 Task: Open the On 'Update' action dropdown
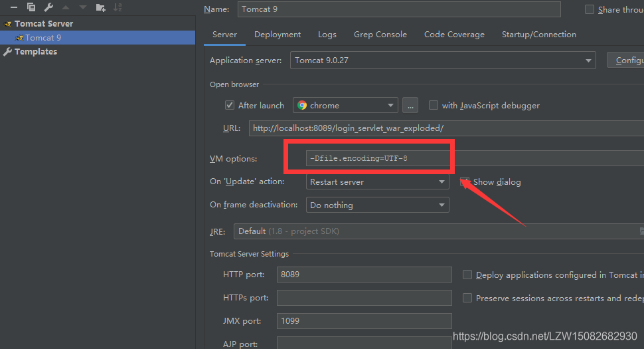378,181
